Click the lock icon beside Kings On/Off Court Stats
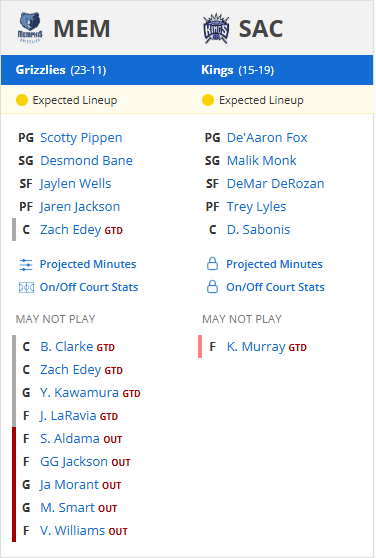Screen dimensions: 376x558 click(212, 287)
